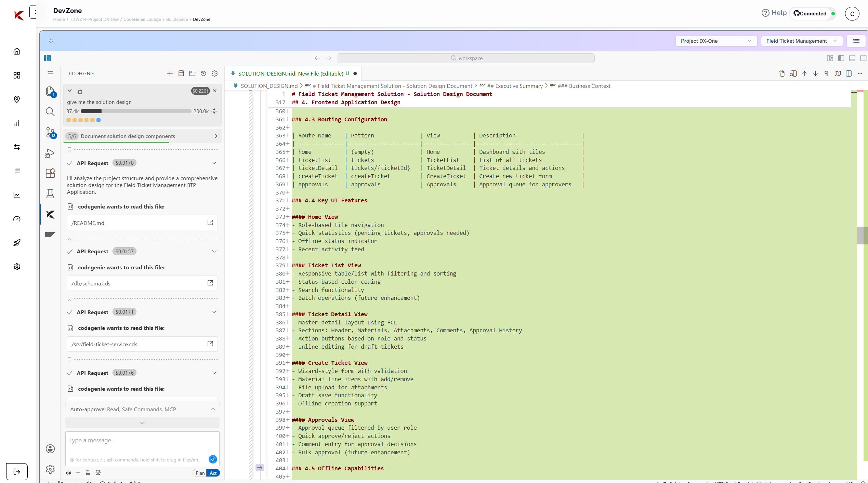Click the token usage progress bar
Screen dimensions: 868x483
coord(136,111)
